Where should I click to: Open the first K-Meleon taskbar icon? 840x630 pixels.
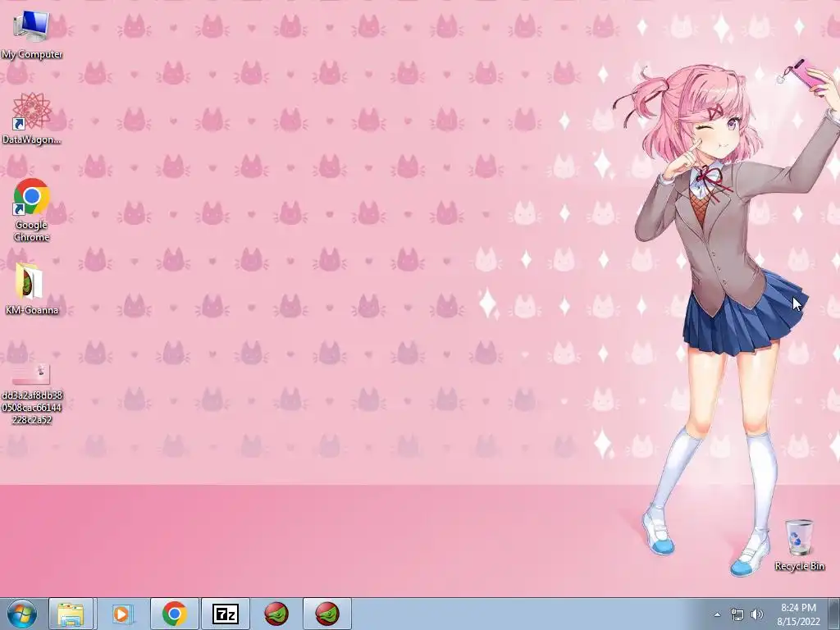coord(276,614)
